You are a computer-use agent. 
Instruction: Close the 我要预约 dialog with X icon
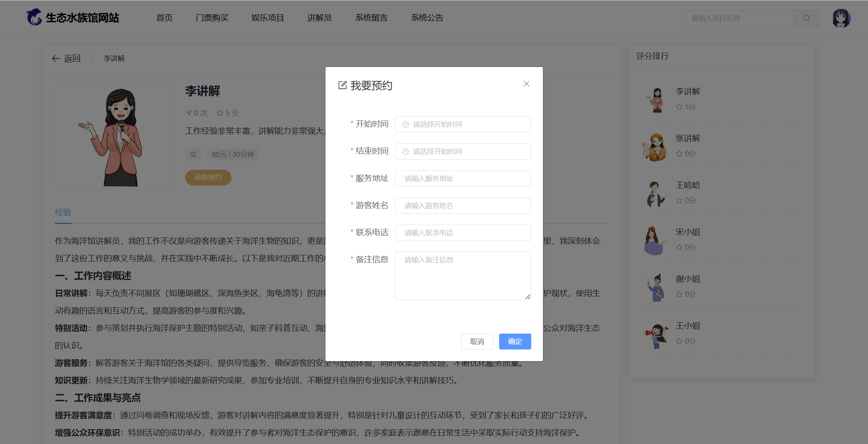click(x=526, y=84)
